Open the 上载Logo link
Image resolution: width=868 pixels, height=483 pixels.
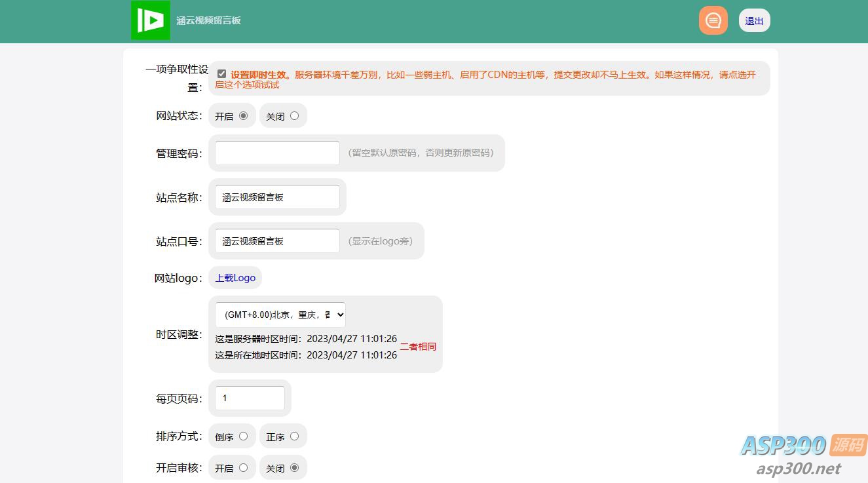[x=235, y=278]
